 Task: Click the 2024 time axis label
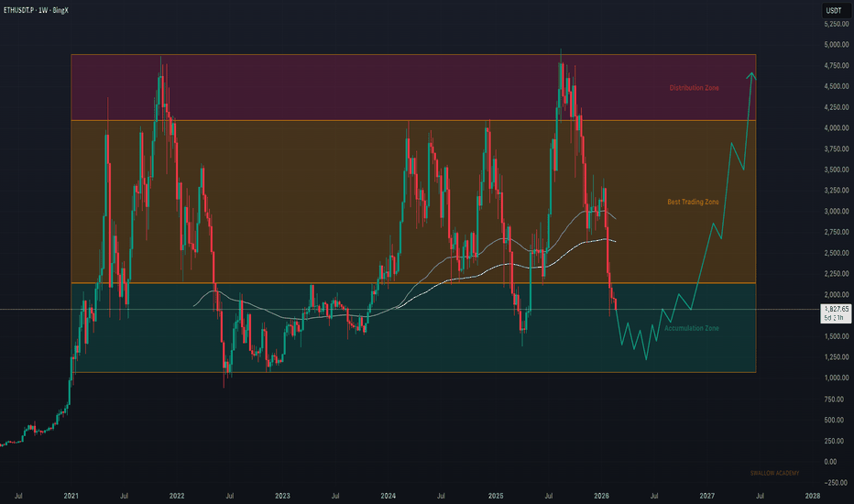click(x=389, y=496)
